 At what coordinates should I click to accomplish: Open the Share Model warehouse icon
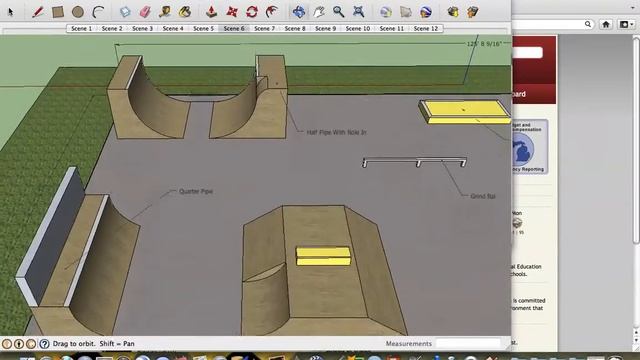(x=473, y=12)
